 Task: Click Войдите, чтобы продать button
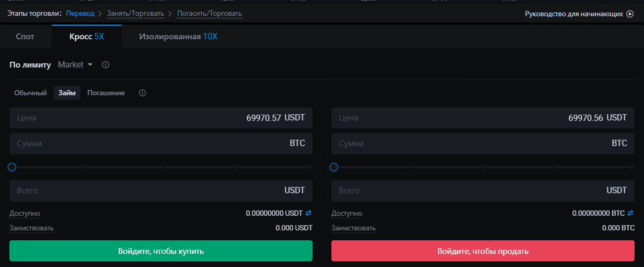(482, 251)
